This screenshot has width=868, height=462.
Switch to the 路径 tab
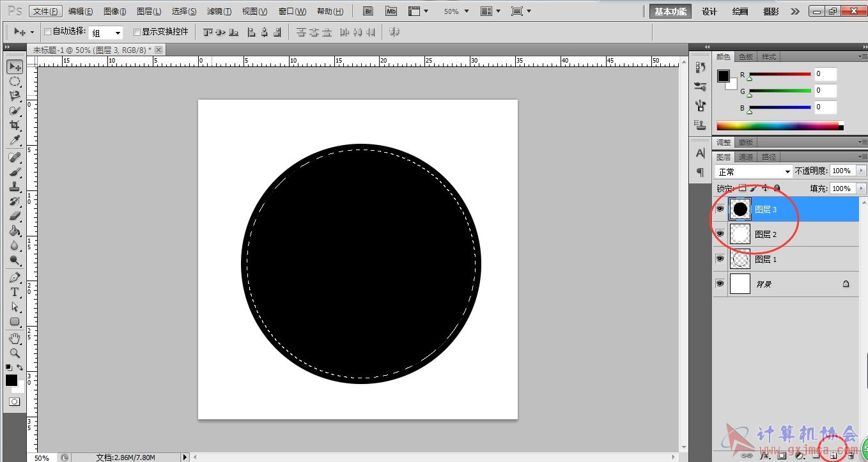click(x=769, y=157)
